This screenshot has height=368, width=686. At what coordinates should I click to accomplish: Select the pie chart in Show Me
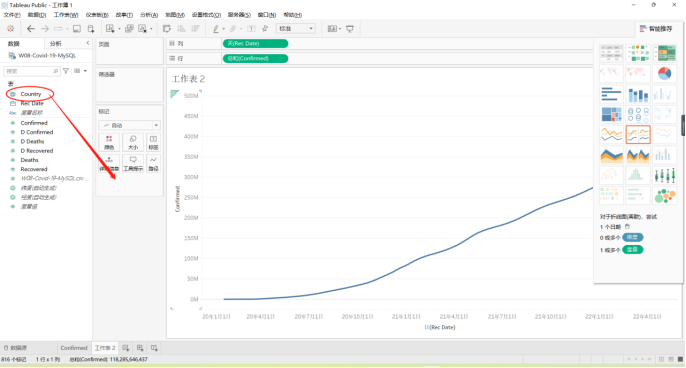coord(664,73)
